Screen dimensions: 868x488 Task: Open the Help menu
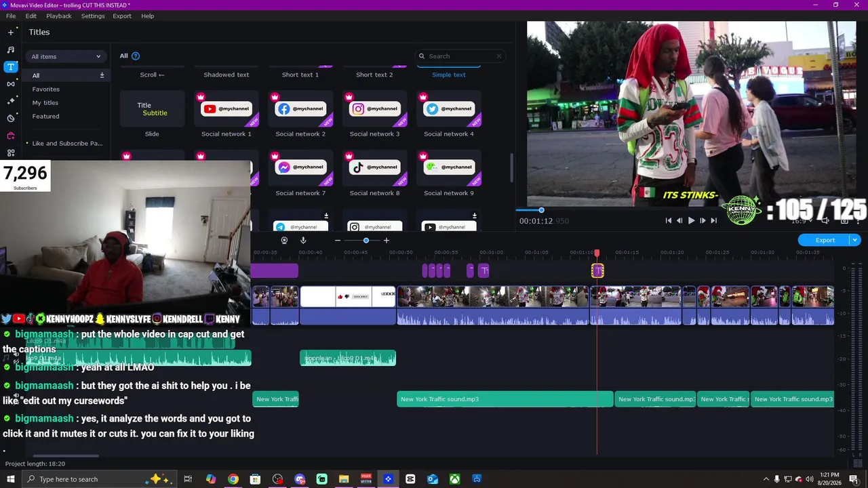(147, 16)
